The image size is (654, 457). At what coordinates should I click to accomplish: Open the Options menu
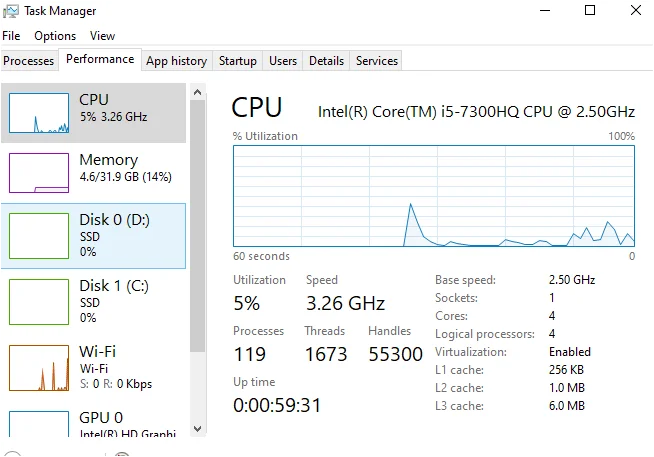pos(55,36)
